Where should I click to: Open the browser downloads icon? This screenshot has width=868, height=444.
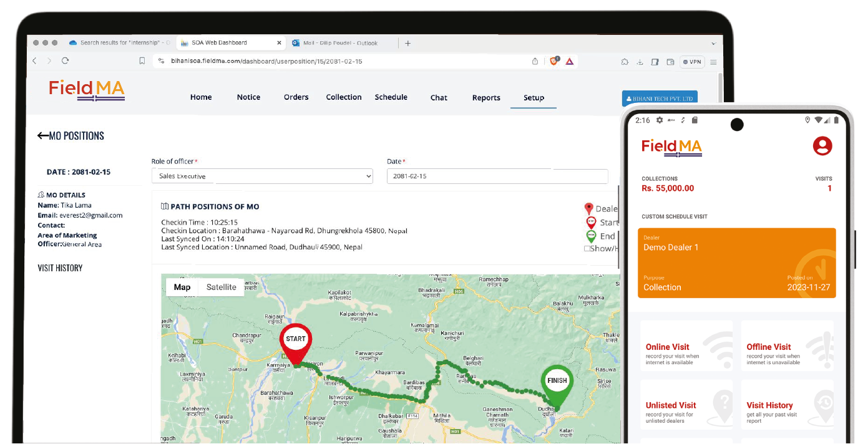[x=640, y=62]
